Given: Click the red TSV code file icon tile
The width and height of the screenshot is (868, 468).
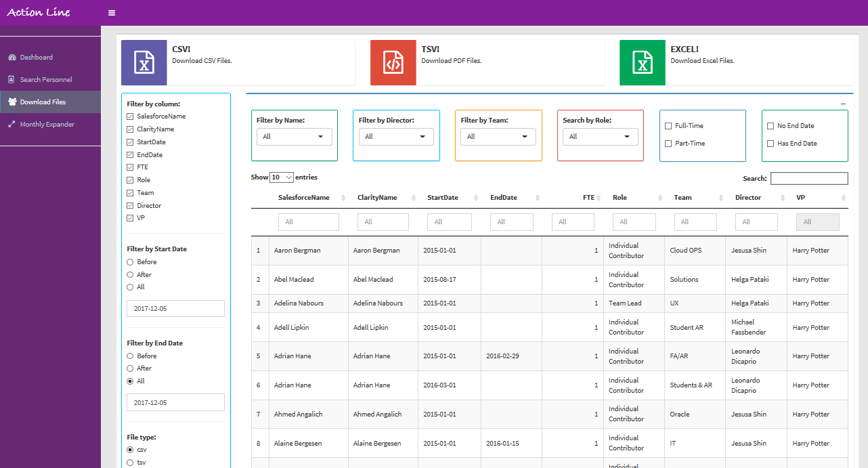Looking at the screenshot, I should click(x=393, y=62).
